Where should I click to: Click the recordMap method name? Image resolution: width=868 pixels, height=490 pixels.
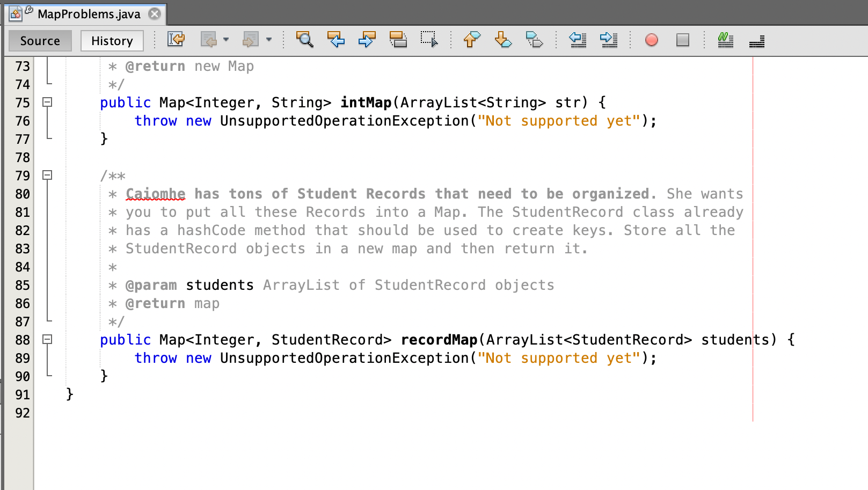[x=439, y=340]
